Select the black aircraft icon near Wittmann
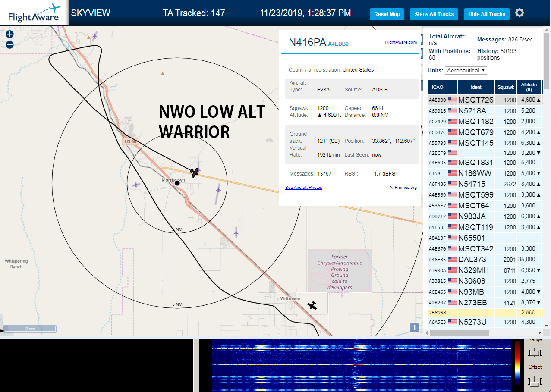The height and width of the screenshot is (392, 551). (312, 306)
